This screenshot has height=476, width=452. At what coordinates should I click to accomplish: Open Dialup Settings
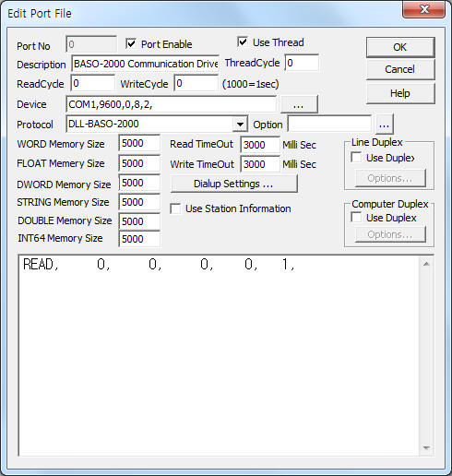(x=233, y=184)
